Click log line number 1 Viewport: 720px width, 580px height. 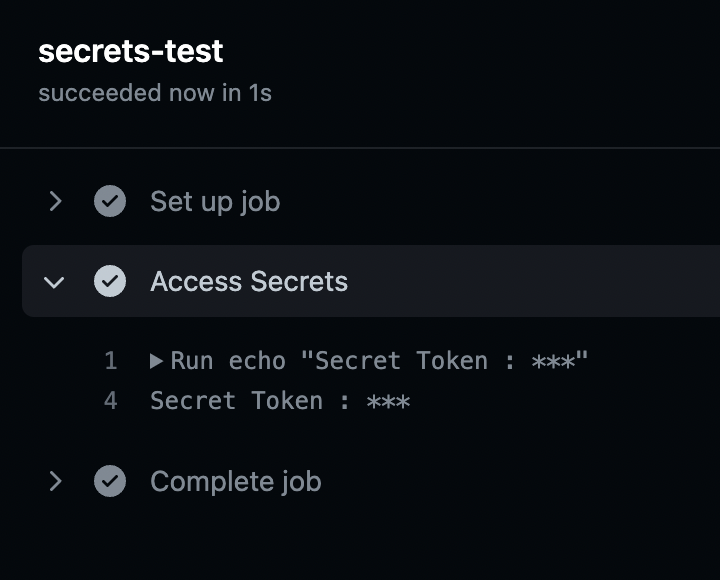point(111,361)
